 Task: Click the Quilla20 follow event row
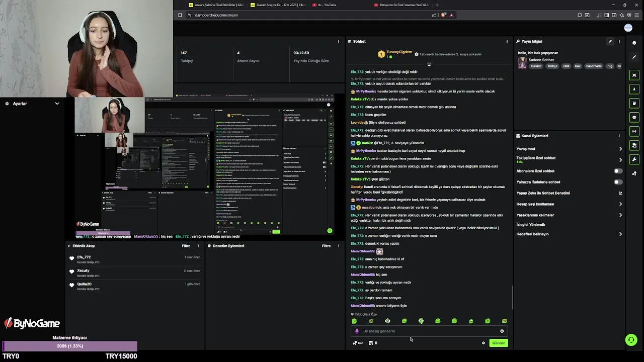tap(135, 287)
